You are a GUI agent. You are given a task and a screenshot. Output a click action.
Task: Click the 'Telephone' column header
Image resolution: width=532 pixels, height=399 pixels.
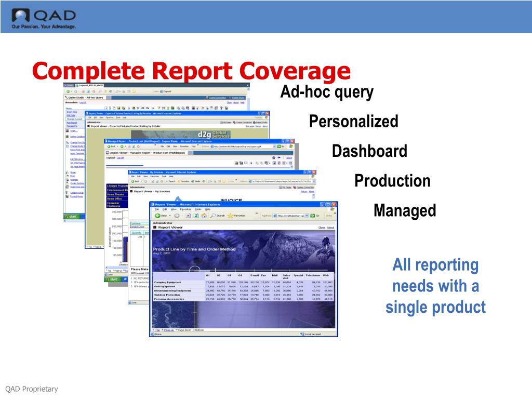coord(313,275)
